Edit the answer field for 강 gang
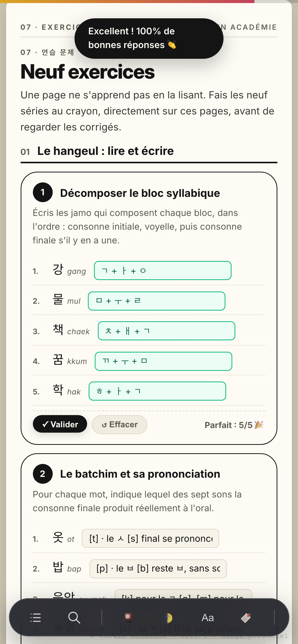Viewport: 298px width, 644px height. click(163, 270)
